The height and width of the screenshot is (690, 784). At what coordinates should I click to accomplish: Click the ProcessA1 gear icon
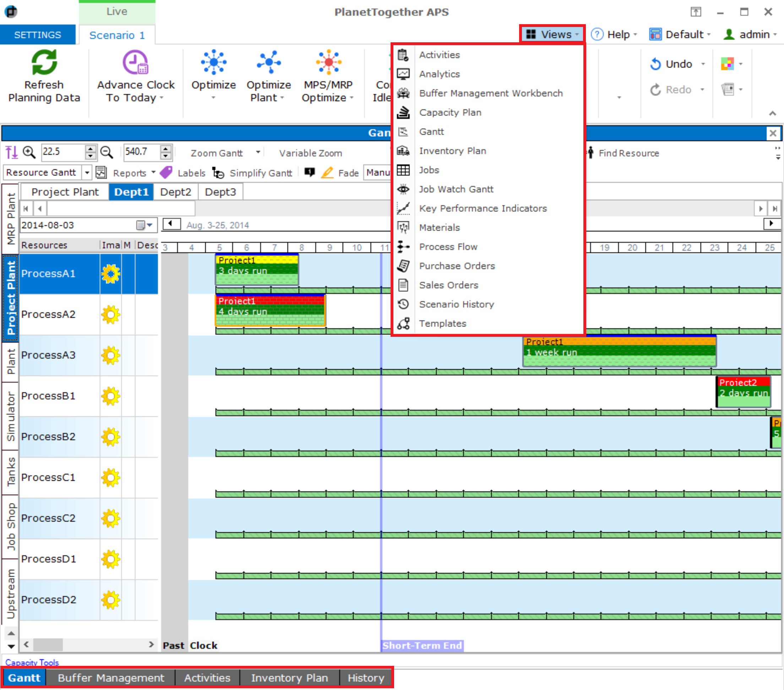point(110,274)
